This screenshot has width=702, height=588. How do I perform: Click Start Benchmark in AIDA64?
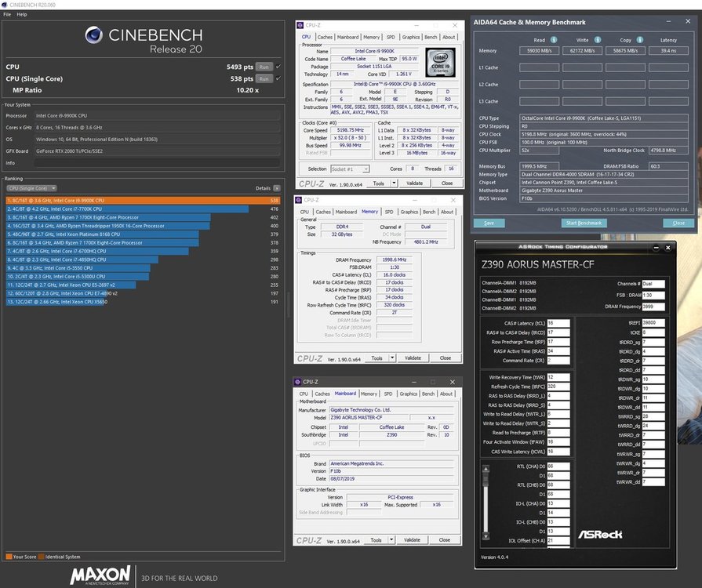(x=584, y=223)
